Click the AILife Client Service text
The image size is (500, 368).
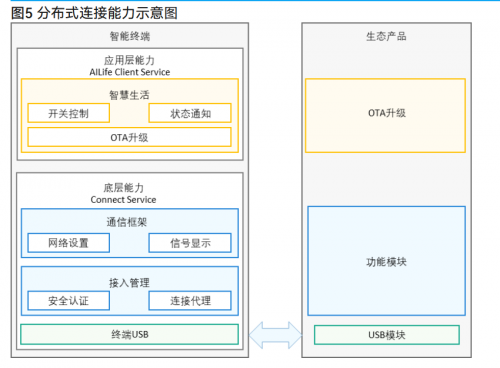coord(130,72)
